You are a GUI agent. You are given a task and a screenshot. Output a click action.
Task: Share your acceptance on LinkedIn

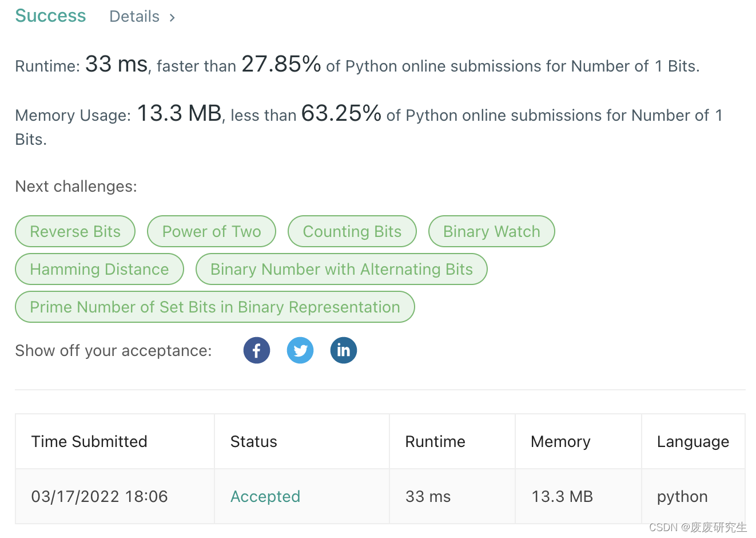tap(343, 350)
